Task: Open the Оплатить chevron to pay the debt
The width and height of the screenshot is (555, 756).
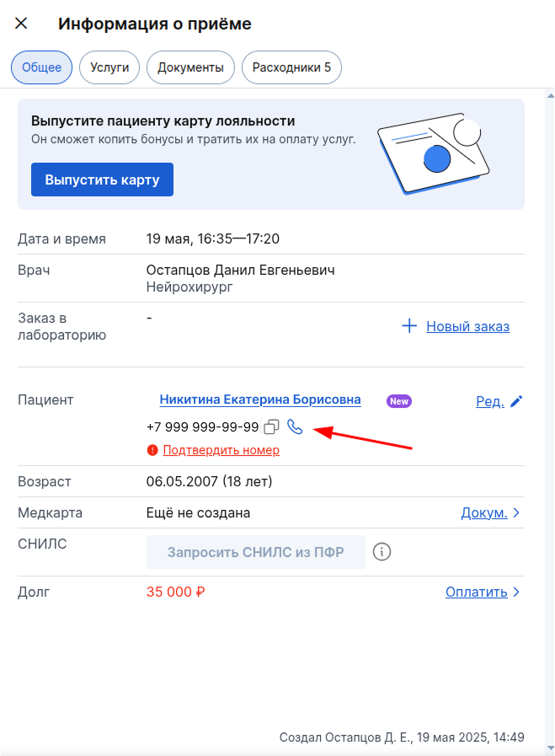Action: 516,592
